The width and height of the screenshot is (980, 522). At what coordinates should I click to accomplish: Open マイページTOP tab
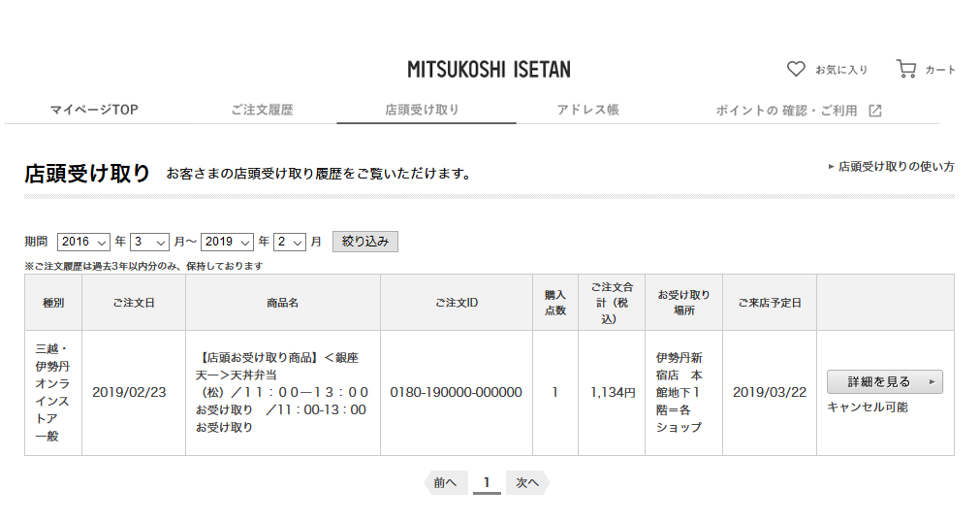coord(94,110)
